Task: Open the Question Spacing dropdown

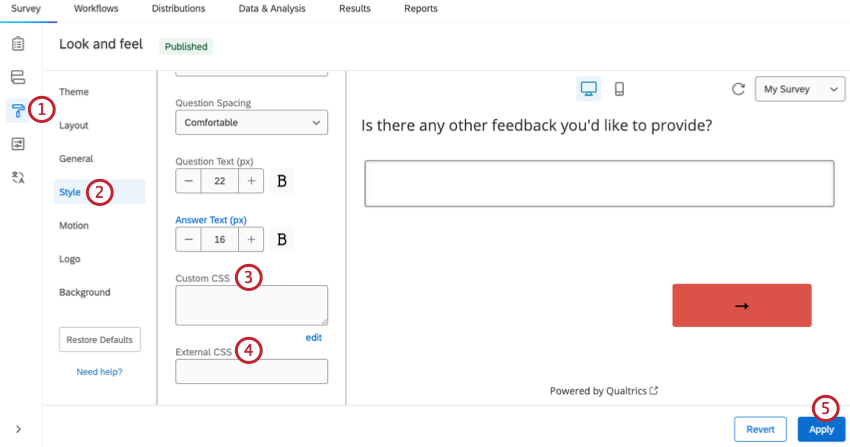Action: click(x=251, y=123)
